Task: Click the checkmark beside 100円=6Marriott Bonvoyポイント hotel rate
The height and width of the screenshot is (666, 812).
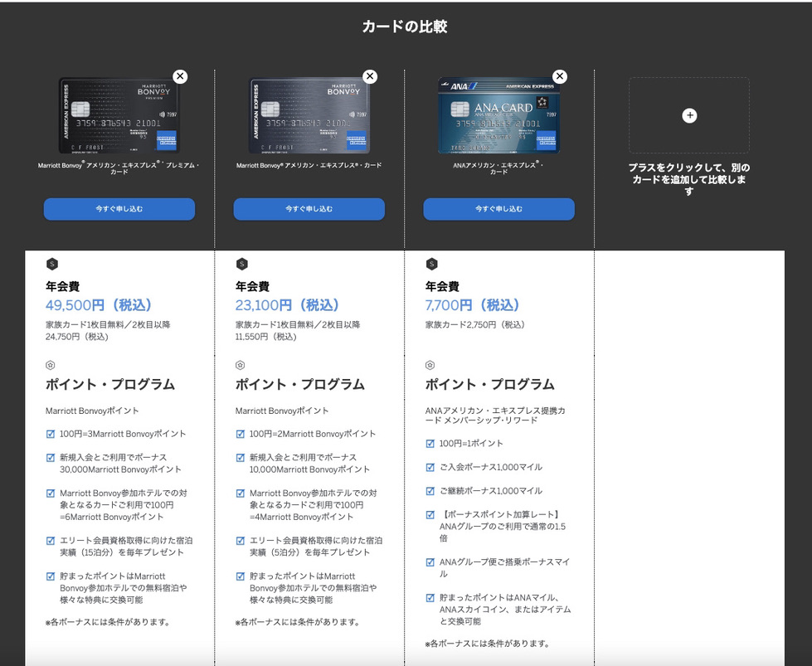Action: (51, 493)
